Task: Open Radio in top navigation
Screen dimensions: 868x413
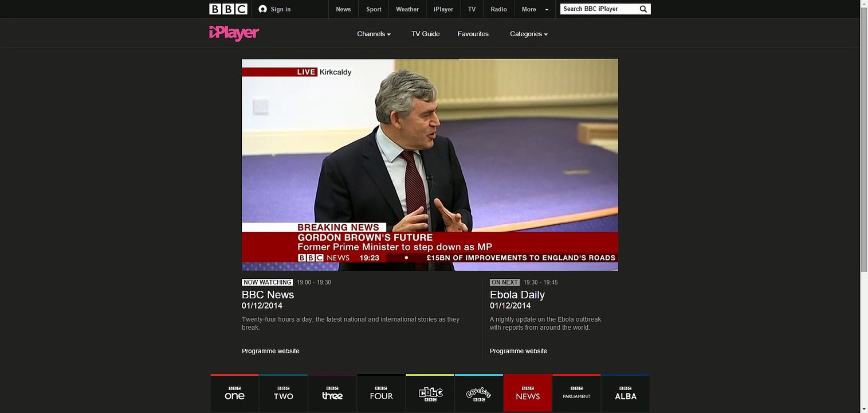Action: point(498,9)
